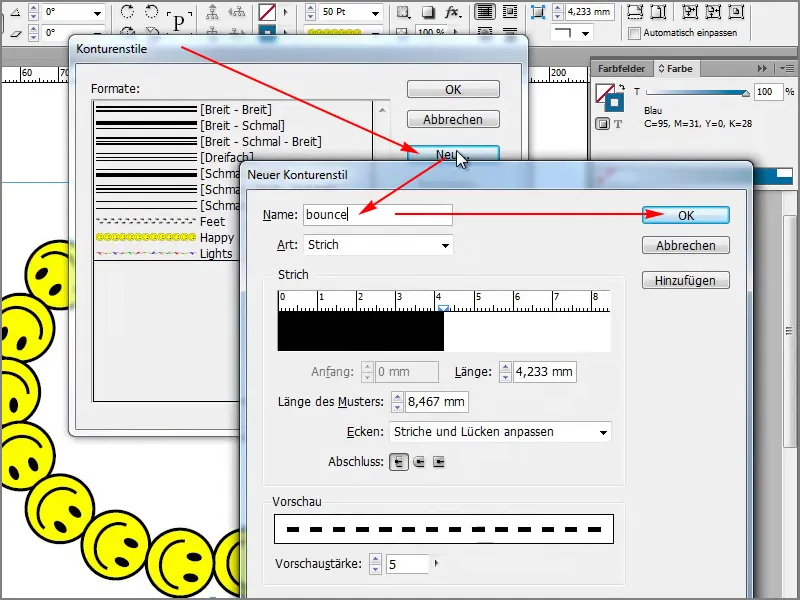Open the fx effects button
The image size is (800, 600).
tap(453, 12)
